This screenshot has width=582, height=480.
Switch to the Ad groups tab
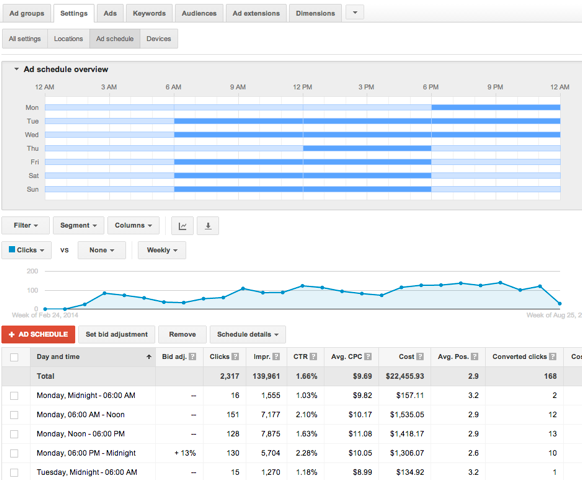(x=27, y=13)
